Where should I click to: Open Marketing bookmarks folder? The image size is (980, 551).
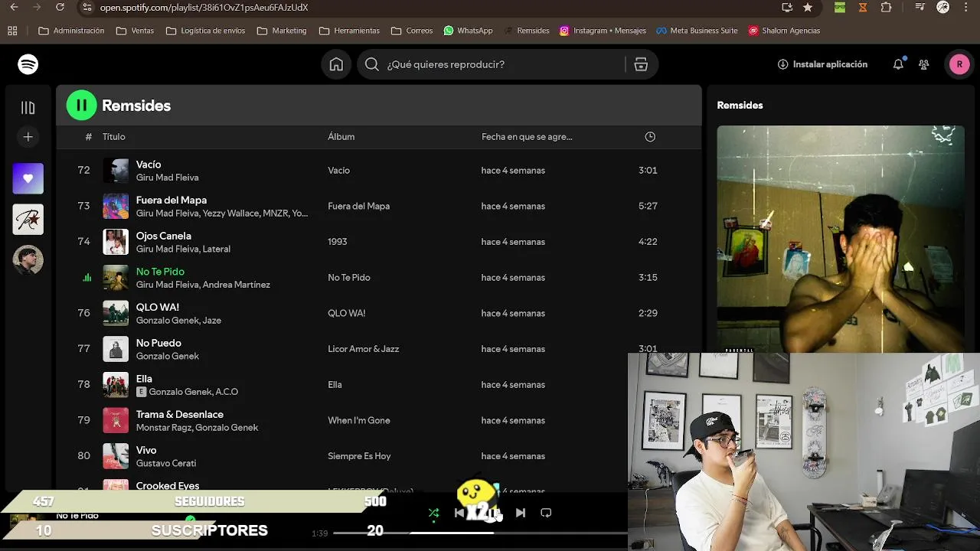(282, 31)
